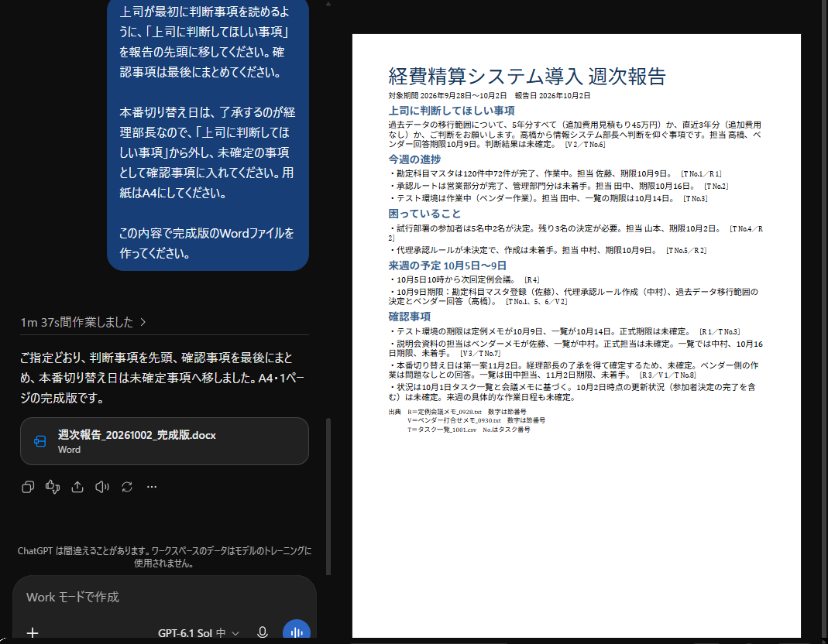Expand the '1m 37s間作業しました' details
The image size is (828, 644).
click(x=83, y=322)
